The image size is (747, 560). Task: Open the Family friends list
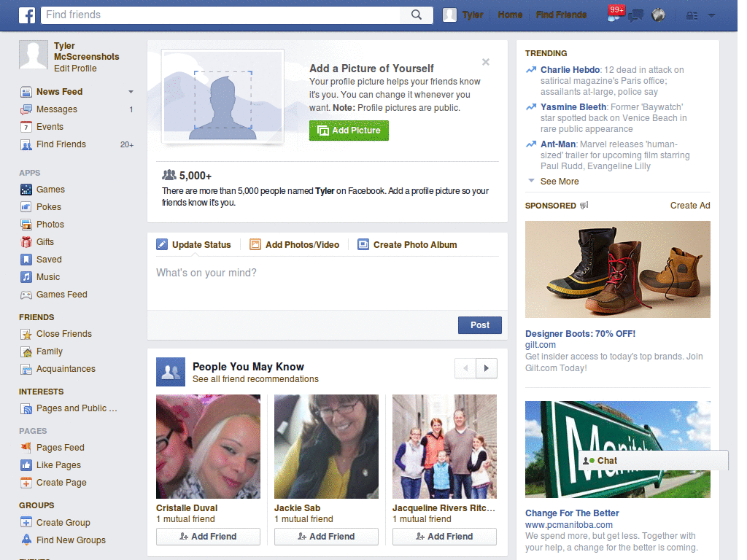50,351
